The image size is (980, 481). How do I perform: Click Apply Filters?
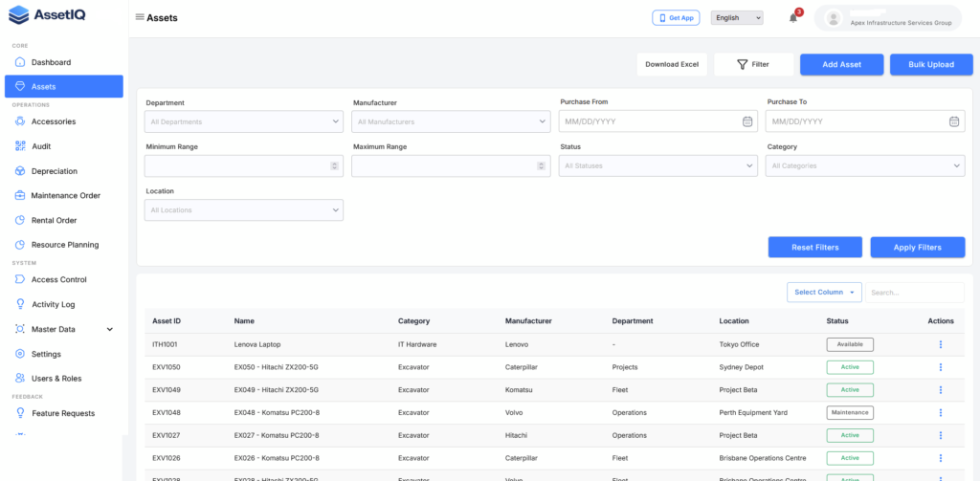(918, 248)
